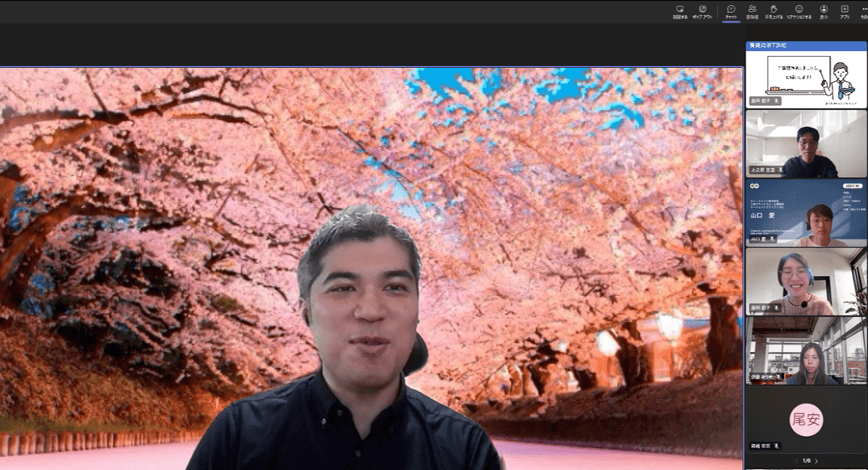This screenshot has height=470, width=868.
Task: Click the page indicator 1/6
Action: 806,461
